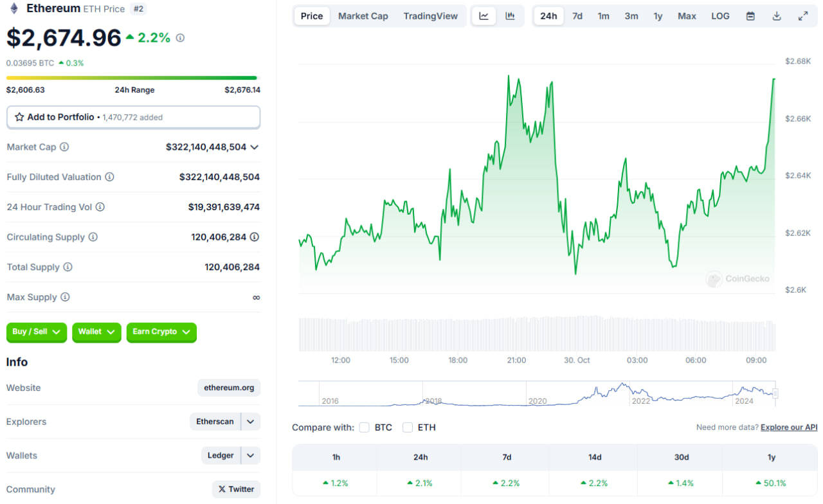Switch to line chart view icon
Screen dimensions: 823x504
point(484,16)
